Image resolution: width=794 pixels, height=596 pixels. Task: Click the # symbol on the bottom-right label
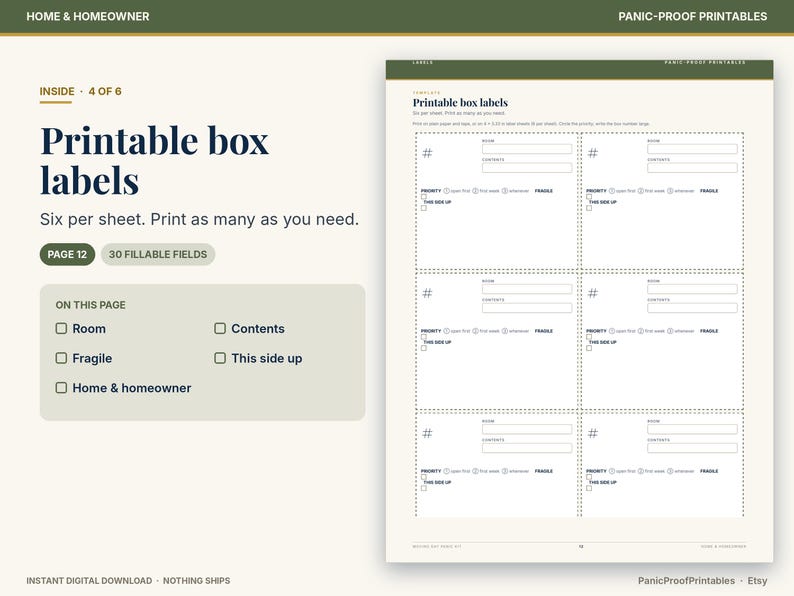click(593, 433)
